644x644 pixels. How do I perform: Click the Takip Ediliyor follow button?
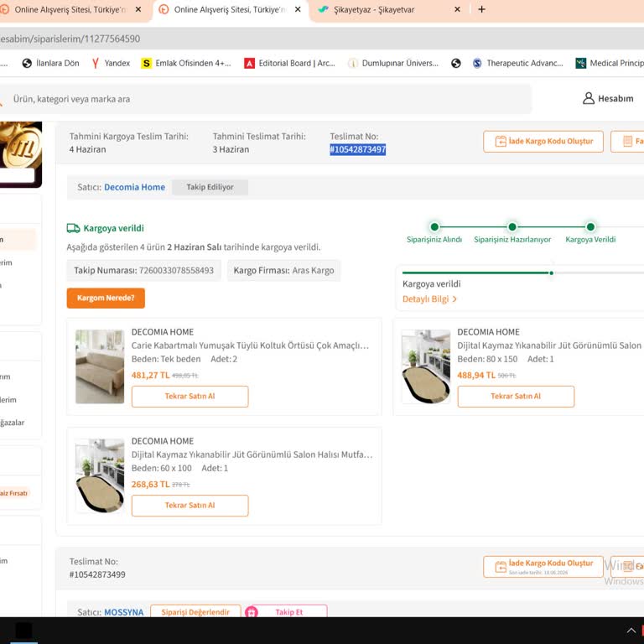(x=210, y=187)
